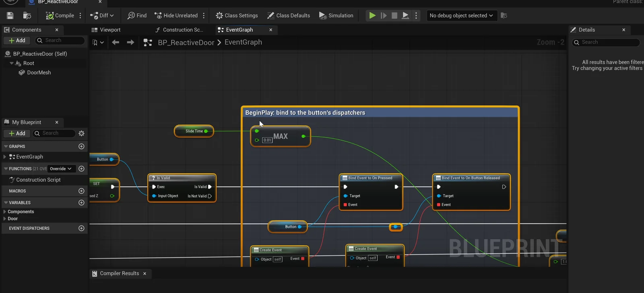Click the Frame Skip playback button
Viewport: 644px width, 293px height.
pyautogui.click(x=384, y=16)
